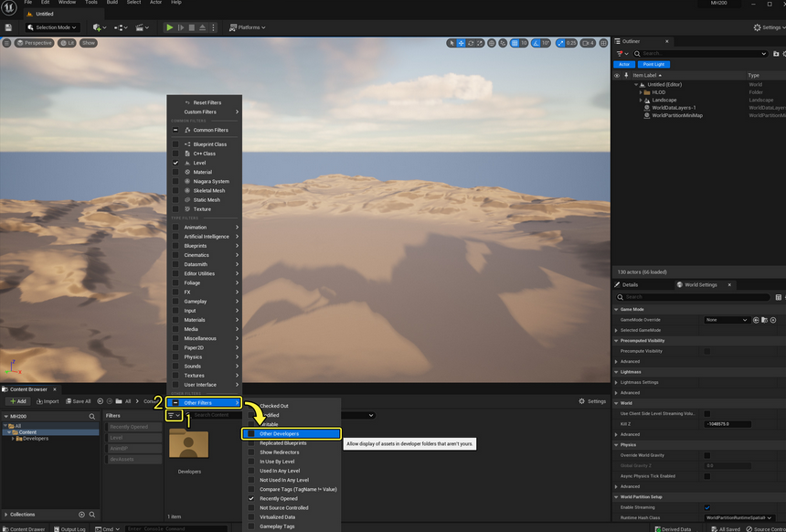The width and height of the screenshot is (786, 532).
Task: Open the Platforms menu in the toolbar
Action: (249, 27)
